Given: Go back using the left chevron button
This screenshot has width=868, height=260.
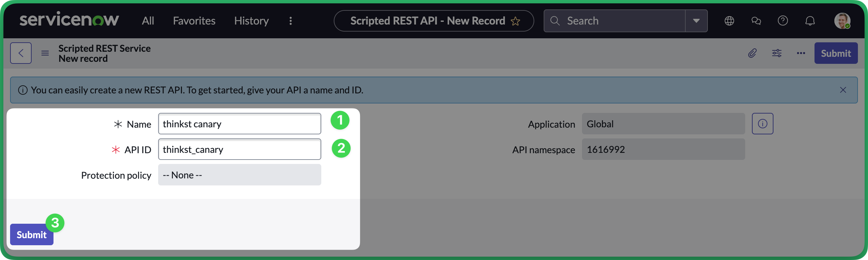Looking at the screenshot, I should [21, 53].
